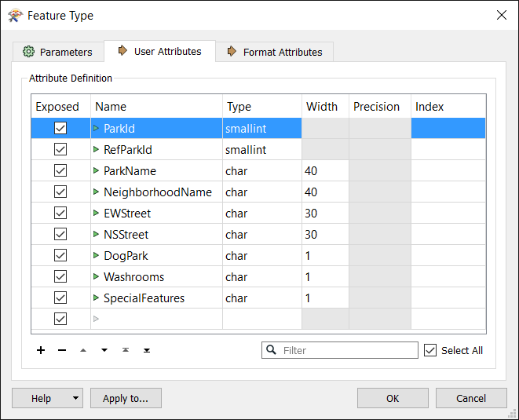Viewport: 519px width, 420px height.
Task: Open the Help button dropdown arrow
Action: pyautogui.click(x=76, y=398)
